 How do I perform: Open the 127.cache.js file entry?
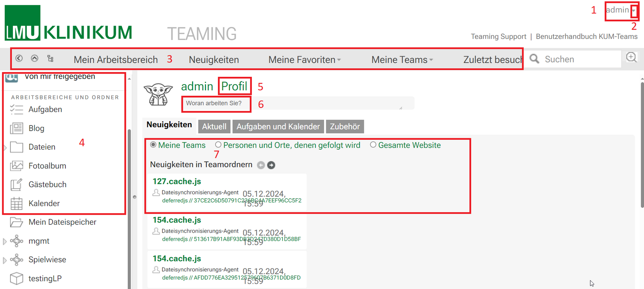(177, 181)
